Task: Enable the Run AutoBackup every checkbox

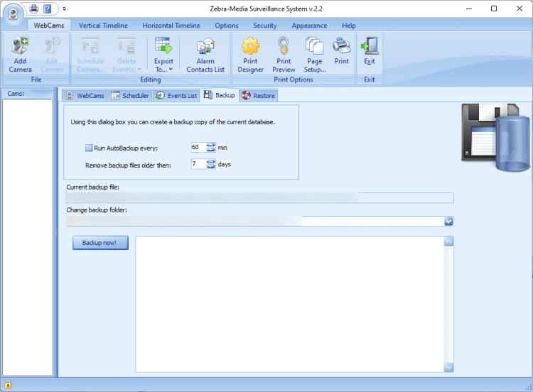Action: pos(89,148)
